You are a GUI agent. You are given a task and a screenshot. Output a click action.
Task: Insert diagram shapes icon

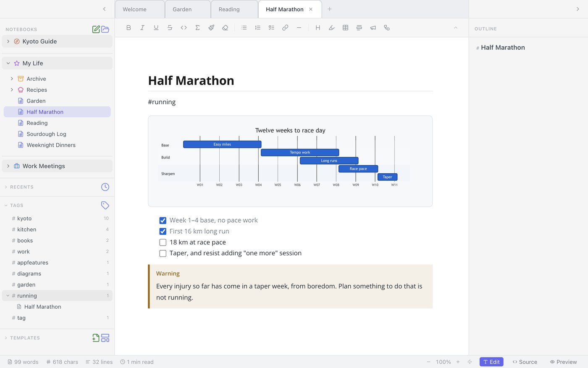click(x=387, y=28)
